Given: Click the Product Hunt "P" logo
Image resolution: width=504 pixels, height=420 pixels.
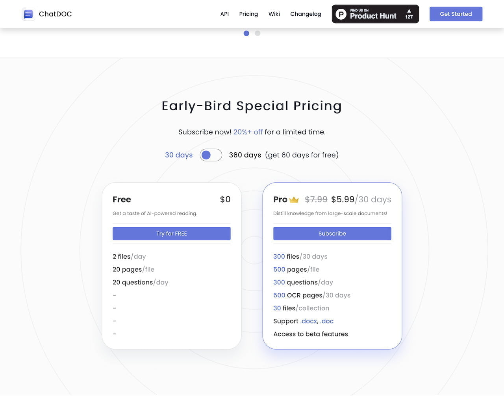Looking at the screenshot, I should coord(341,14).
